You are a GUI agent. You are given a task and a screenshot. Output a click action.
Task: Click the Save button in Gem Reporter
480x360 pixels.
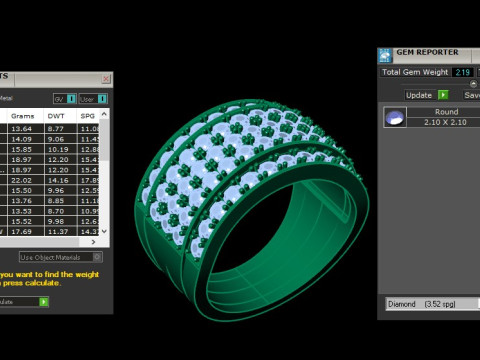472,95
